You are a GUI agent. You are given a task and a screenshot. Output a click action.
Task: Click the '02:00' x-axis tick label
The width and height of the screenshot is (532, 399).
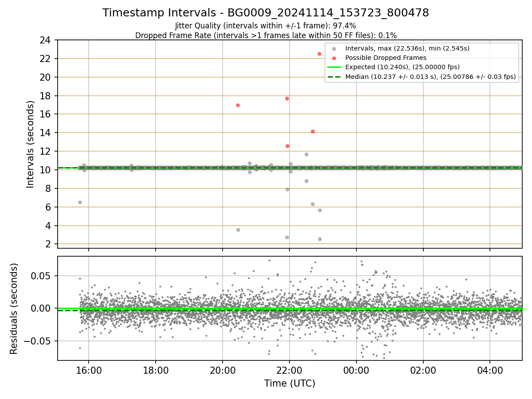click(x=423, y=370)
